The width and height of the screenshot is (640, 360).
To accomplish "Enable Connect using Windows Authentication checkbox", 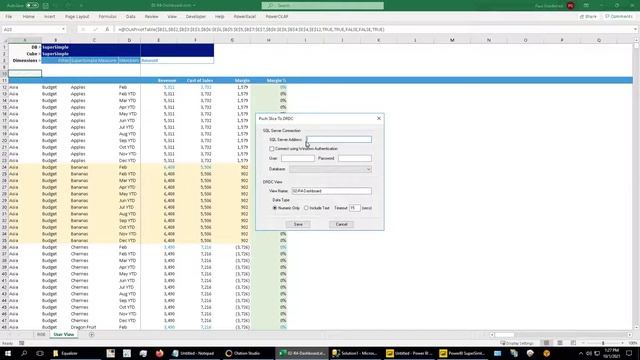I will coord(271,149).
